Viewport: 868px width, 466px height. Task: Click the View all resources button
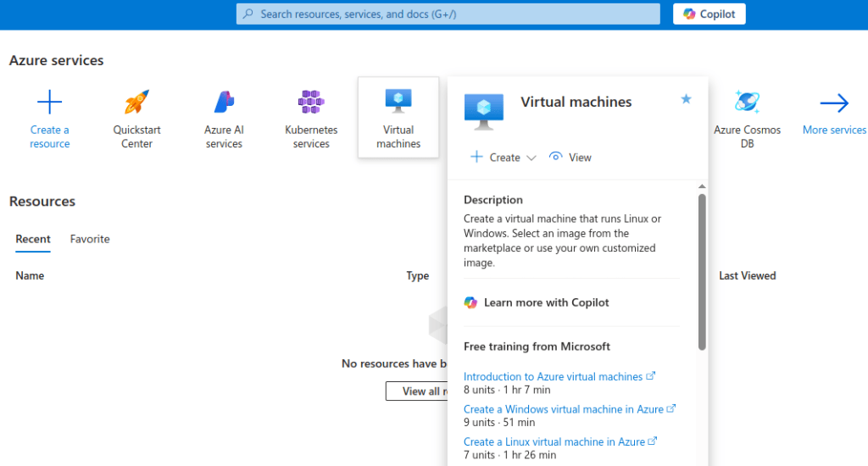417,391
